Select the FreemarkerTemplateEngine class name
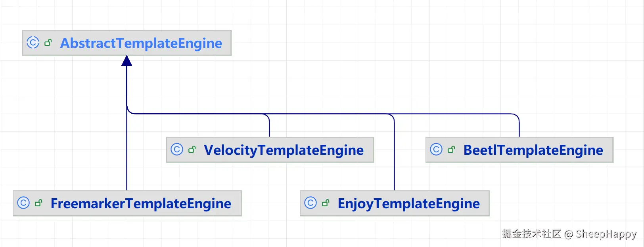Image resolution: width=644 pixels, height=247 pixels. point(141,203)
